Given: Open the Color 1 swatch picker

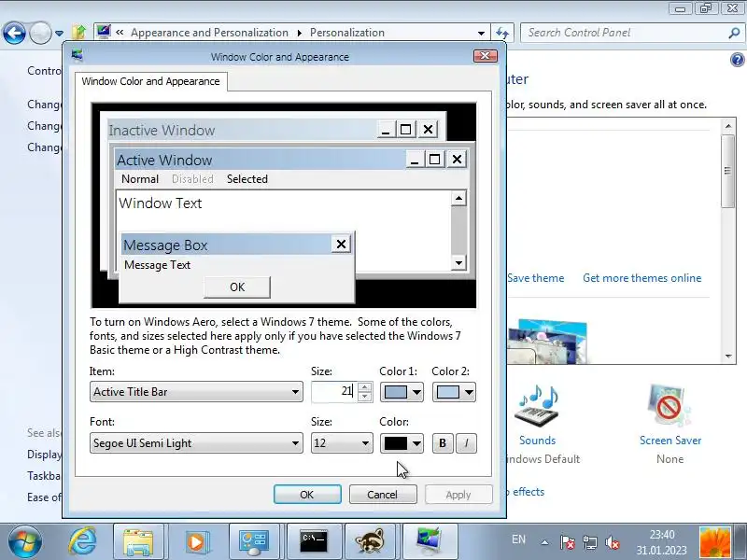Looking at the screenshot, I should tap(402, 392).
